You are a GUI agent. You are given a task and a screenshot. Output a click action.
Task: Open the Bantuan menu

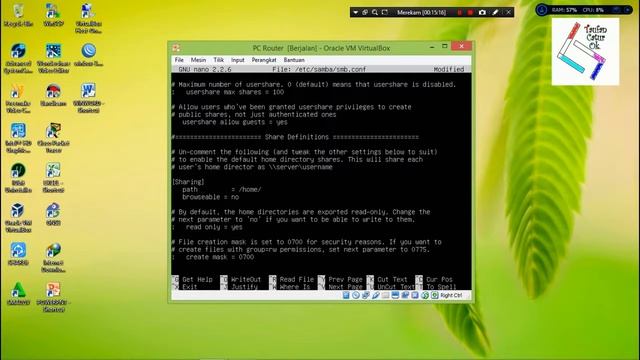(294, 60)
